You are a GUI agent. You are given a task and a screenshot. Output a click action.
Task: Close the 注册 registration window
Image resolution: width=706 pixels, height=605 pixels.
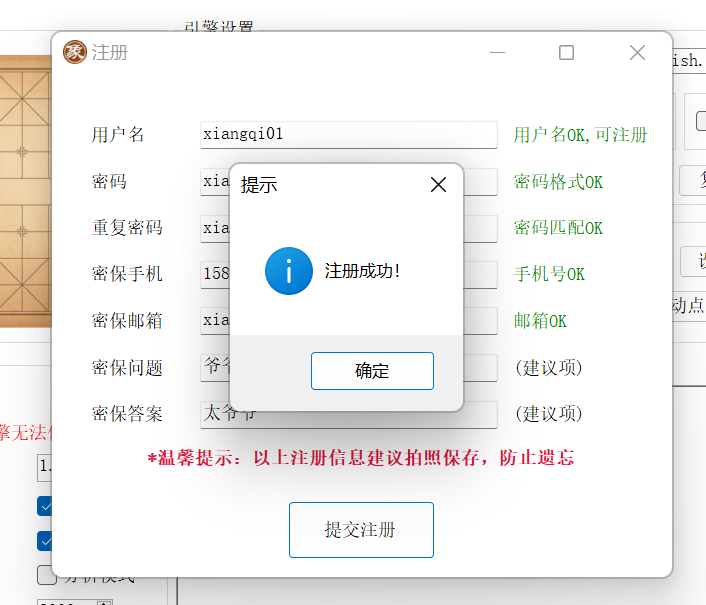tap(637, 53)
